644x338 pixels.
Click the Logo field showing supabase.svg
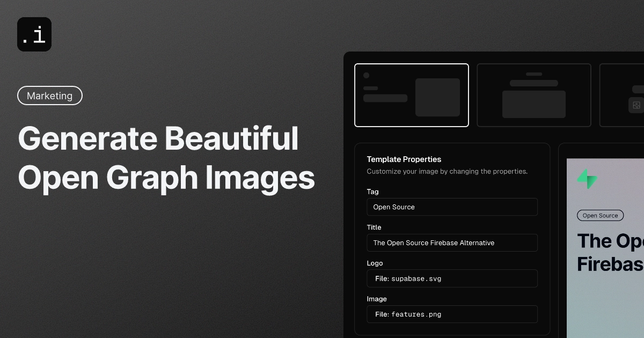tap(452, 278)
